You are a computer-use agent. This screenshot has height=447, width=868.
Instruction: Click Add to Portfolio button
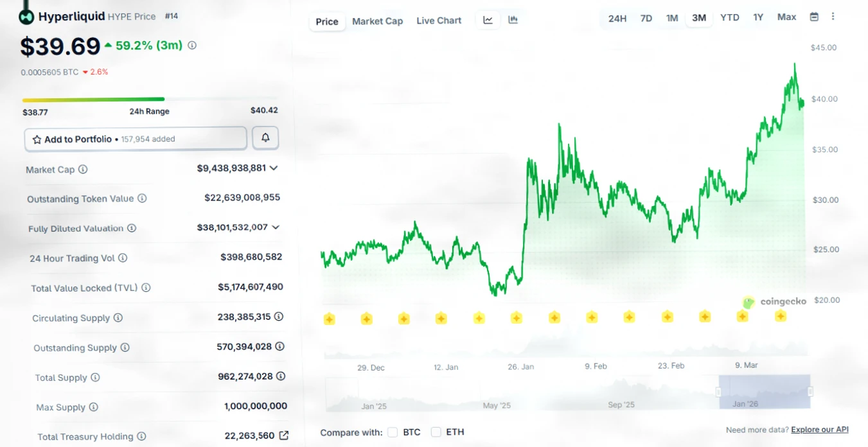tap(136, 139)
